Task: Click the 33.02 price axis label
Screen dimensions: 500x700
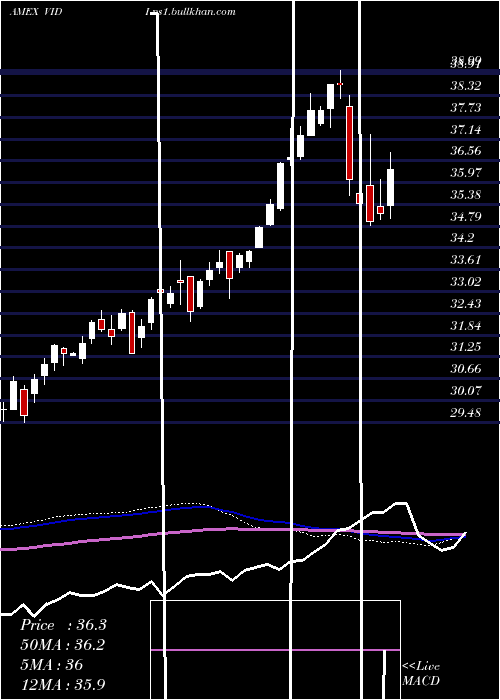Action: click(x=466, y=282)
